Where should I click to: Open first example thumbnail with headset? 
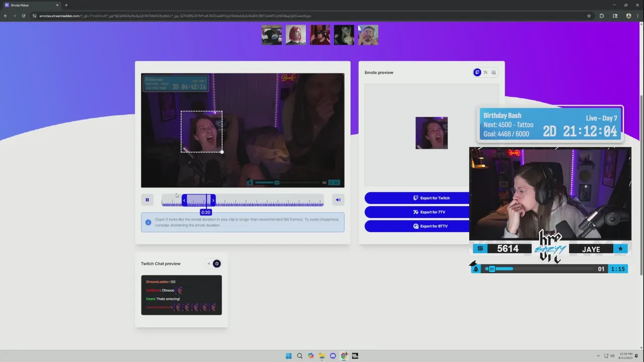tap(272, 35)
